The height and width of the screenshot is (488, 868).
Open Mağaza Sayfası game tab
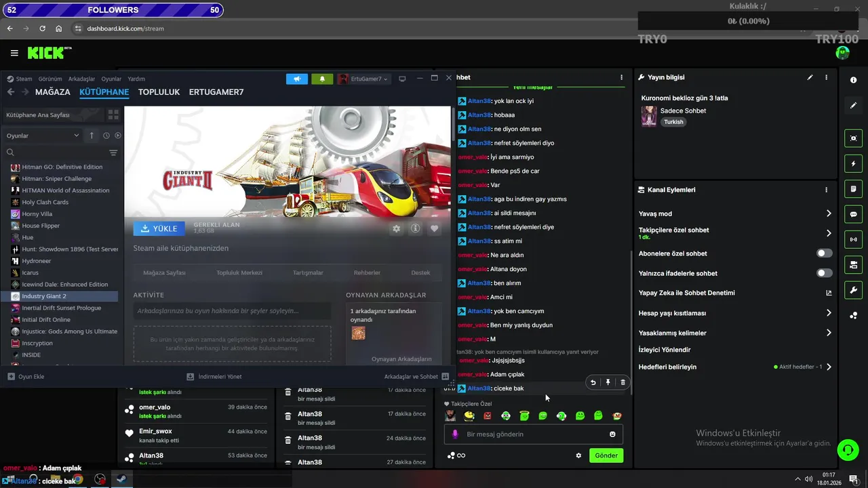pyautogui.click(x=164, y=272)
